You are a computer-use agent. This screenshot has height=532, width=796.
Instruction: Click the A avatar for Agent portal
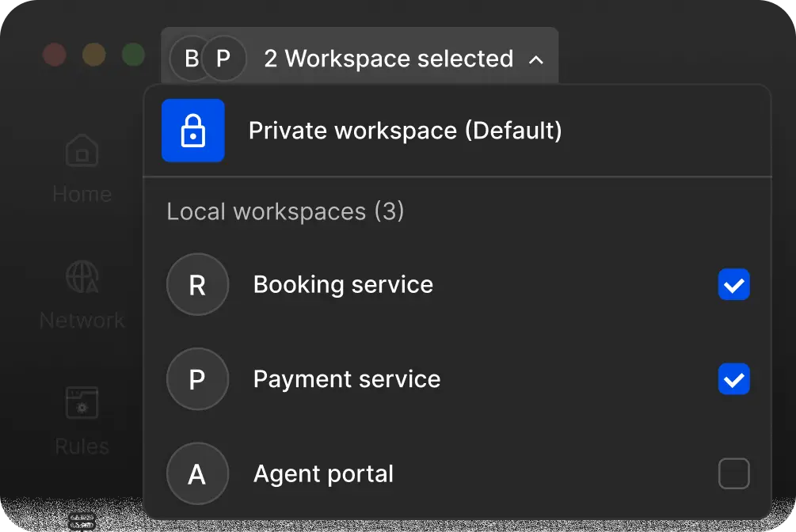tap(197, 473)
